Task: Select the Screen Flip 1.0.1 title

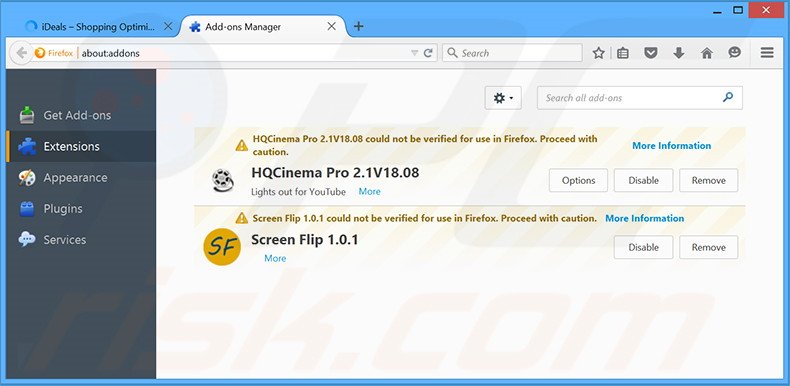Action: click(305, 240)
